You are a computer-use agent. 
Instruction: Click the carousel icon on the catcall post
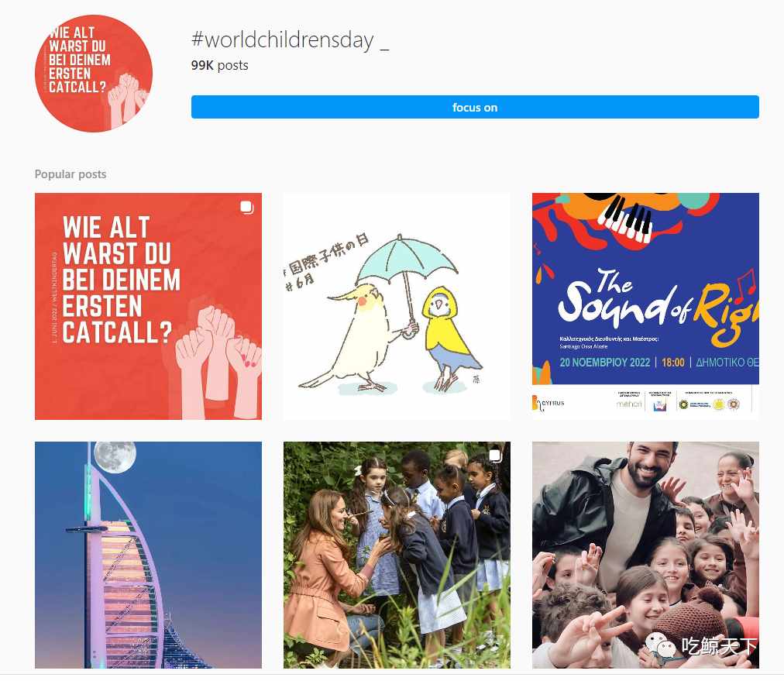[246, 207]
